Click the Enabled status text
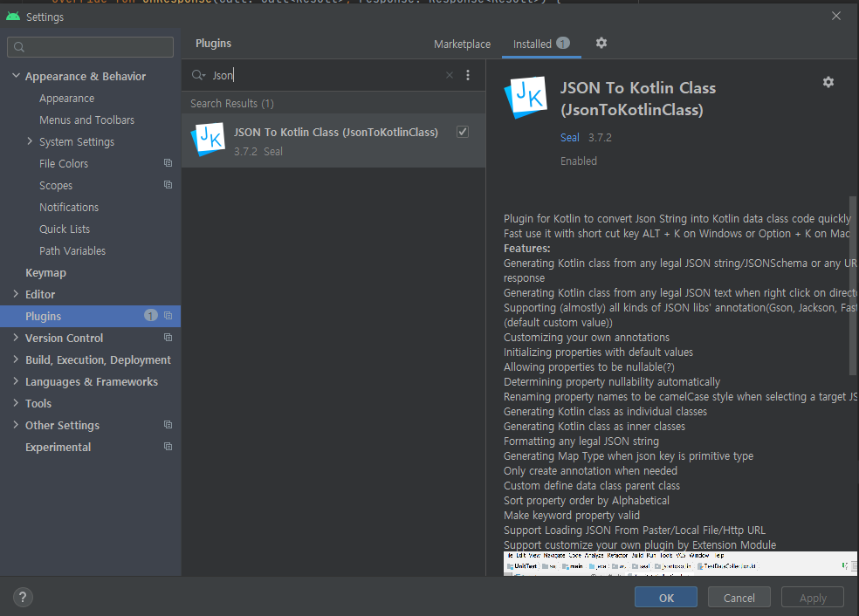This screenshot has width=859, height=616. click(x=579, y=161)
